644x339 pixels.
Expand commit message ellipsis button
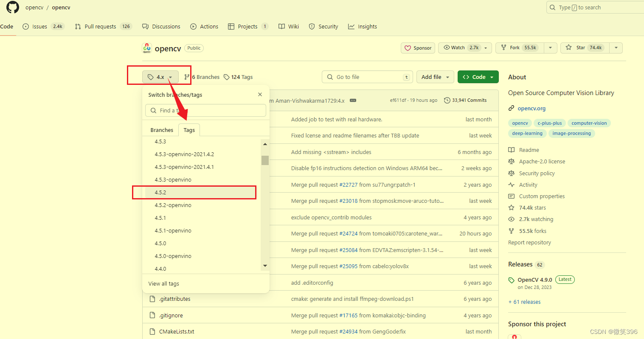[x=353, y=101]
